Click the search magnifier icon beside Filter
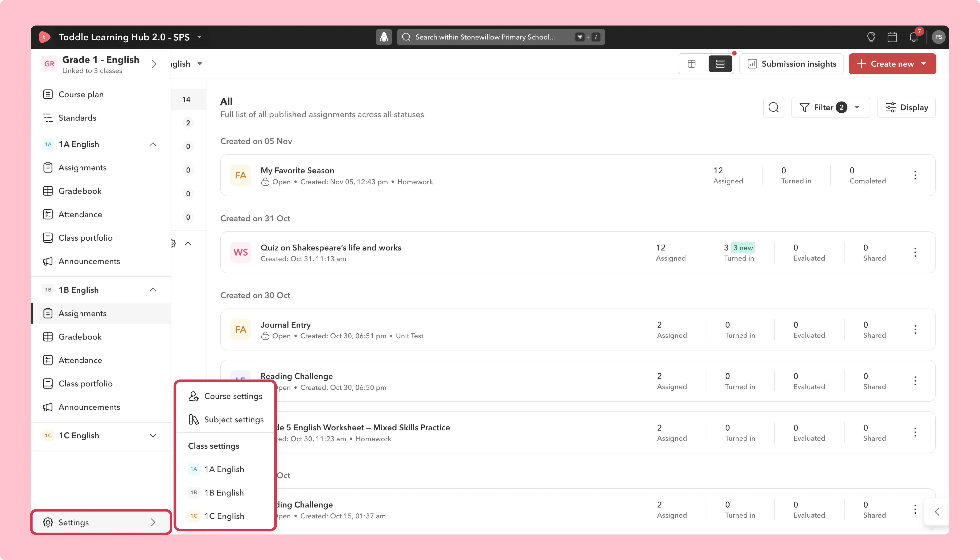 click(773, 107)
